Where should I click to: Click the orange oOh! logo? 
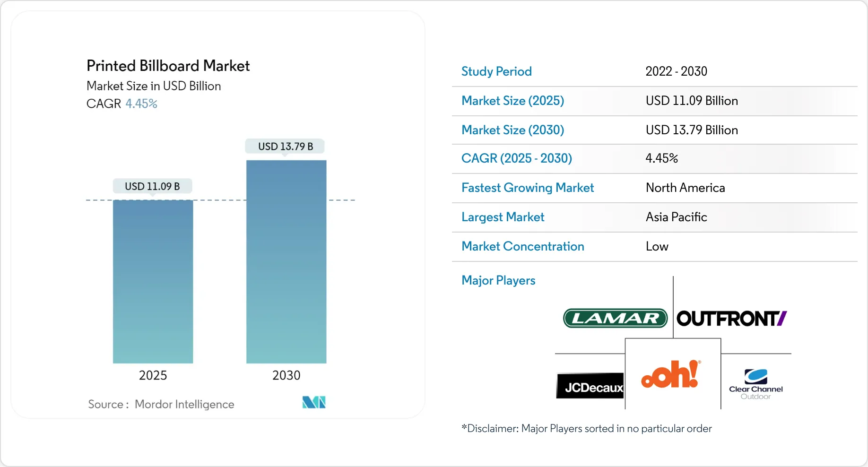coord(671,374)
